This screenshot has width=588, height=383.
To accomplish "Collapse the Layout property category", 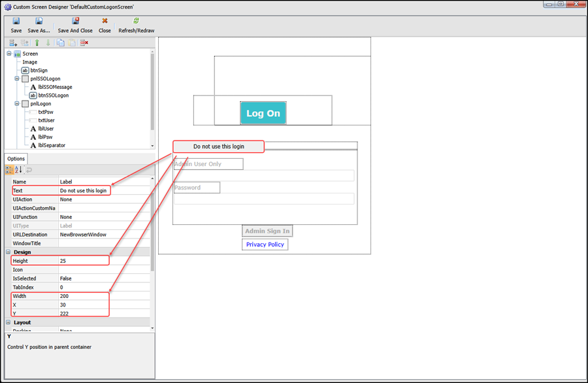I will click(x=8, y=322).
